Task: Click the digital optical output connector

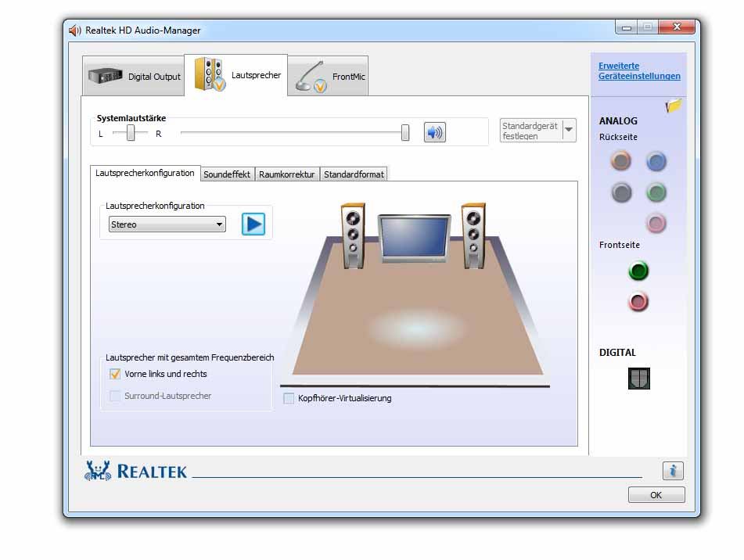Action: [x=638, y=379]
